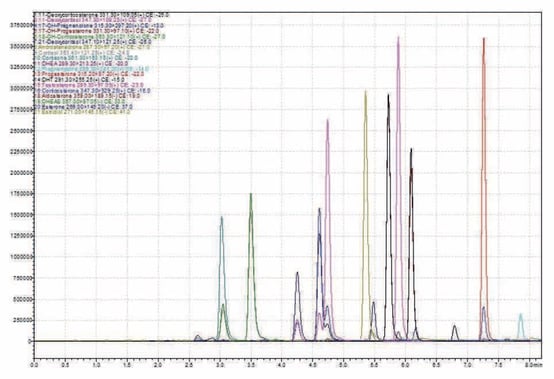
Task: Select the Aldosterone legend entry
Action: coord(87,96)
